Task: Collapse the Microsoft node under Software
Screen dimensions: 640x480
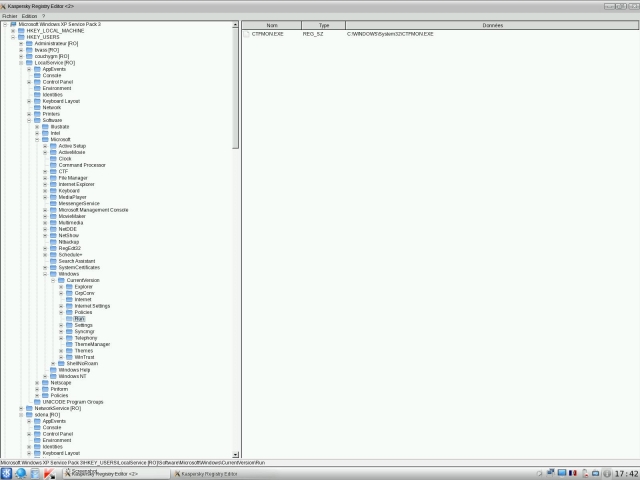Action: point(37,140)
